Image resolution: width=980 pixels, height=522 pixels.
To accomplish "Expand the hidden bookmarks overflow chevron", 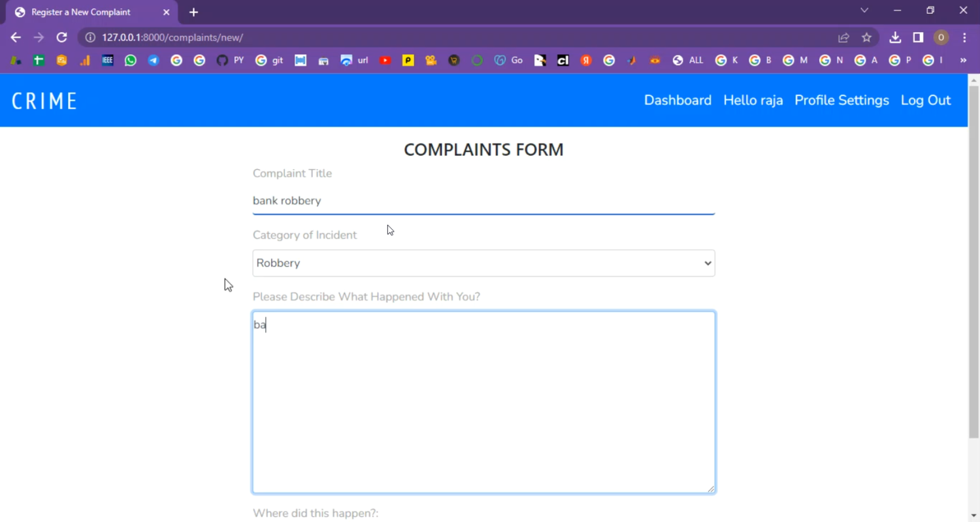I will (x=963, y=60).
